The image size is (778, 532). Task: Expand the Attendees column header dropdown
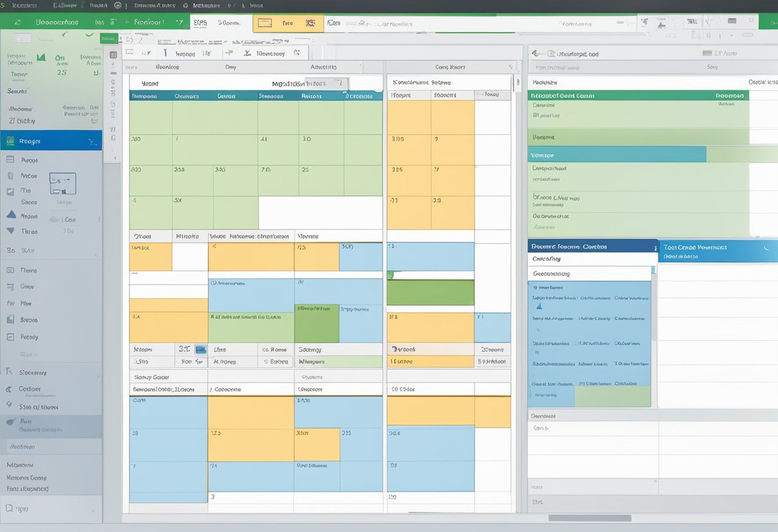click(x=360, y=66)
